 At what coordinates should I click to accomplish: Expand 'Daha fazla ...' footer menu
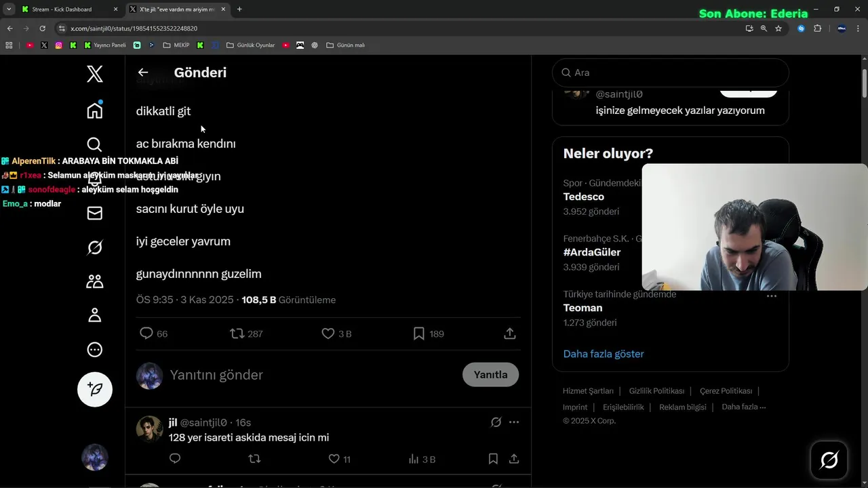pos(744,407)
